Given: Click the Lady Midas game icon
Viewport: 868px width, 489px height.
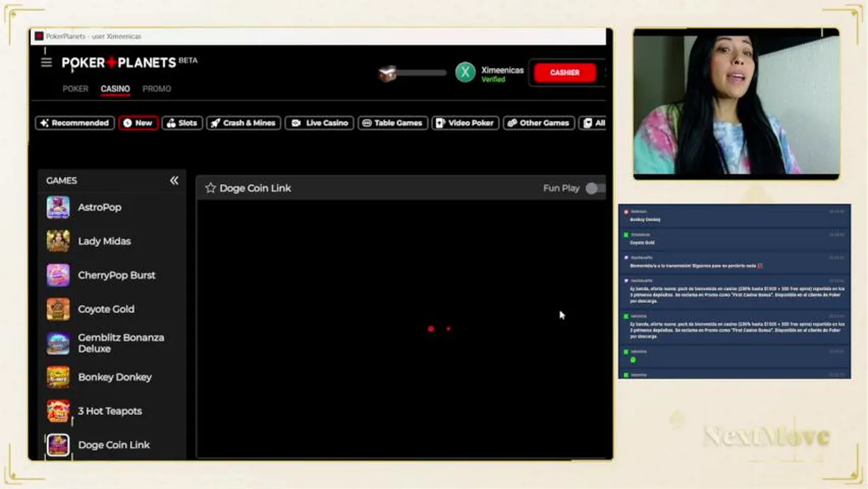Looking at the screenshot, I should [58, 241].
